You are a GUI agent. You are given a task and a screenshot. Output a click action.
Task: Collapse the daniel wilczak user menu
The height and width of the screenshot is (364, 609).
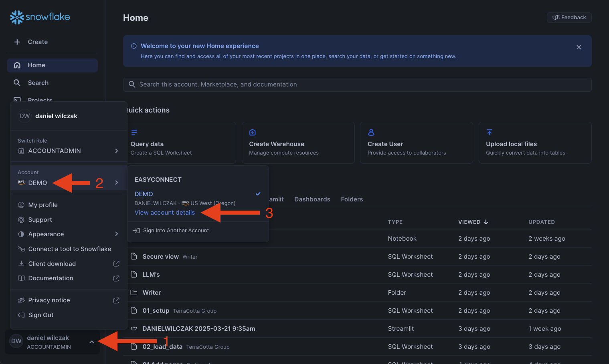(x=92, y=342)
